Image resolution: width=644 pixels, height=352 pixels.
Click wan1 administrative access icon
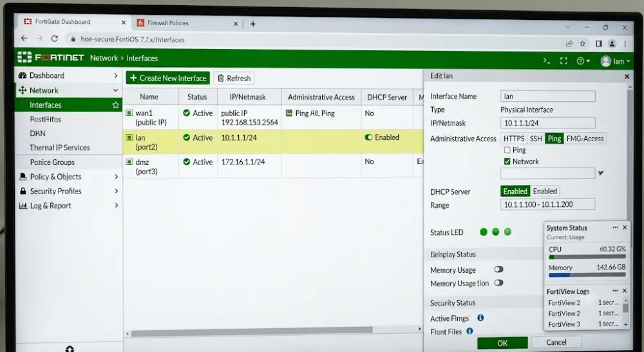(x=289, y=113)
